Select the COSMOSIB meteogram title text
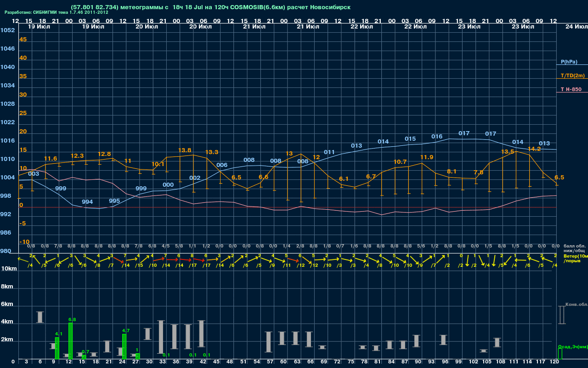The image size is (588, 368). pyautogui.click(x=211, y=7)
